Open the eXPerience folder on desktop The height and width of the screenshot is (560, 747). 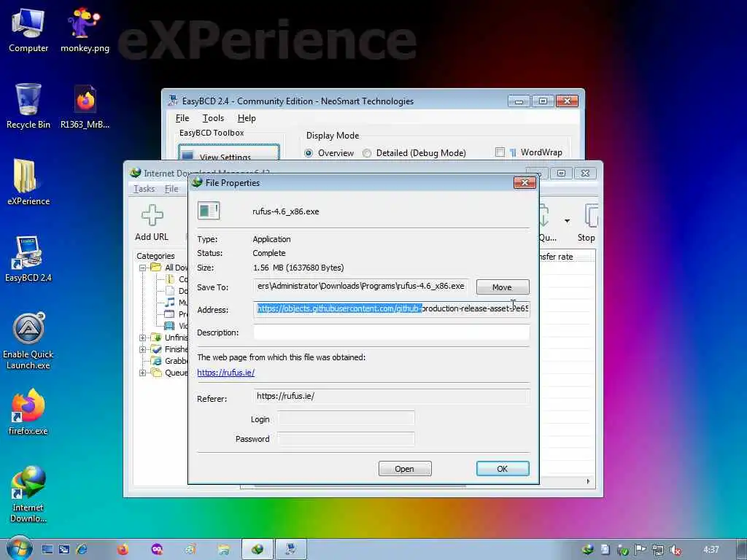point(28,182)
